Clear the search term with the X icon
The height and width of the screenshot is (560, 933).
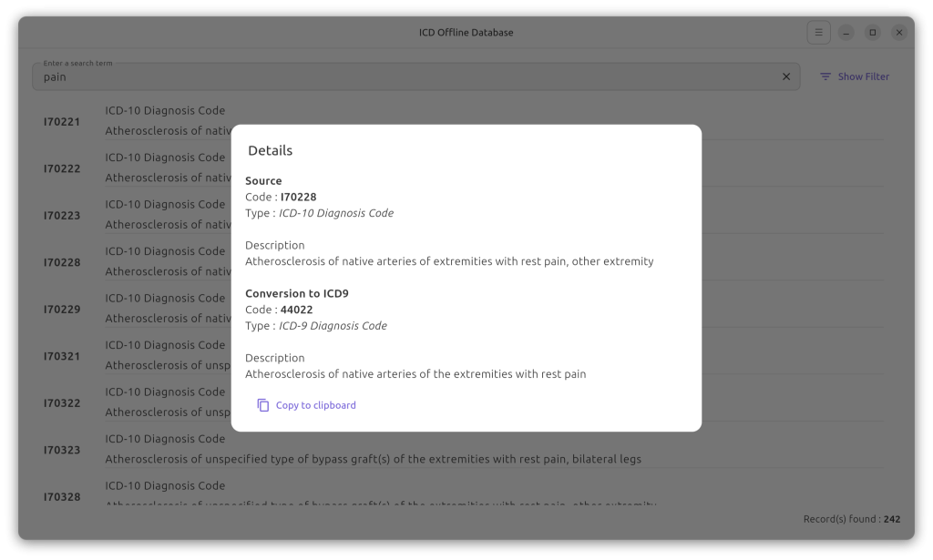(786, 77)
